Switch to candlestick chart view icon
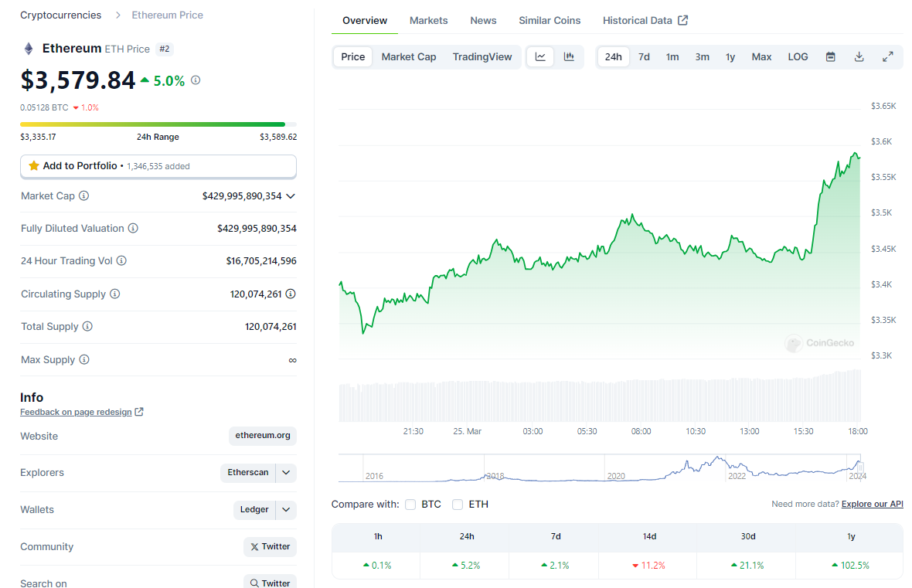The width and height of the screenshot is (912, 588). coord(569,57)
